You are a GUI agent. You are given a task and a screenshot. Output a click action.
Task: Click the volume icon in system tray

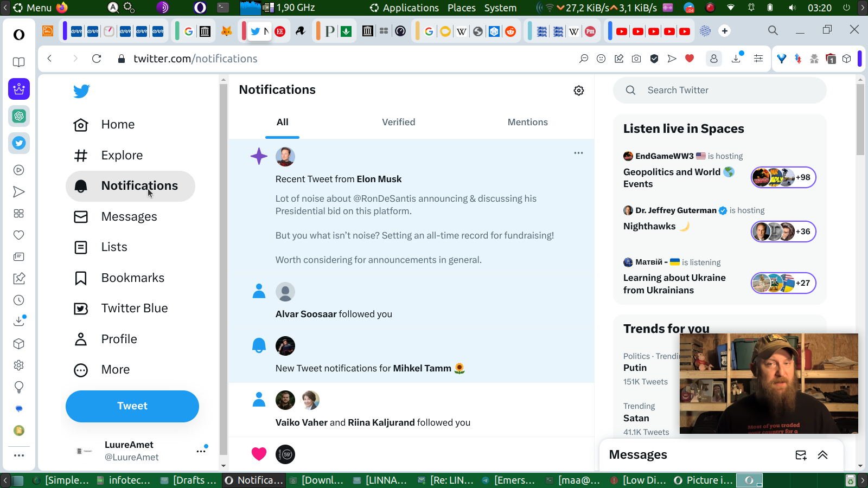click(x=793, y=8)
